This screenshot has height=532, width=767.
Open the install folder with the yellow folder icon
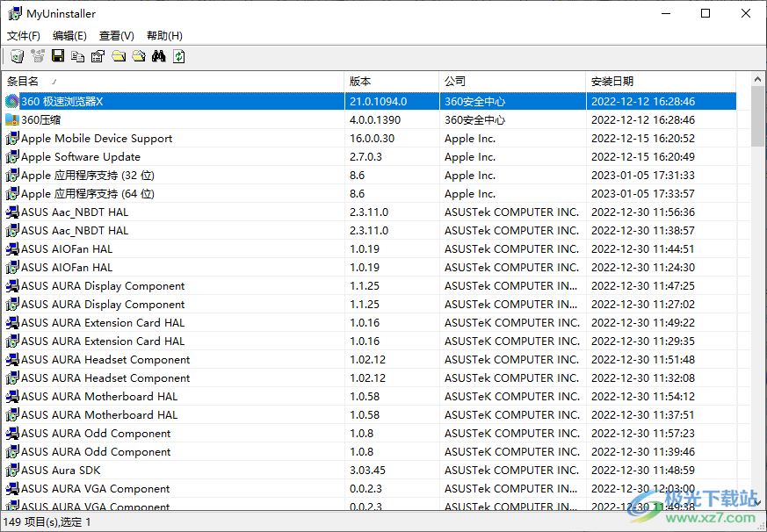pyautogui.click(x=119, y=56)
